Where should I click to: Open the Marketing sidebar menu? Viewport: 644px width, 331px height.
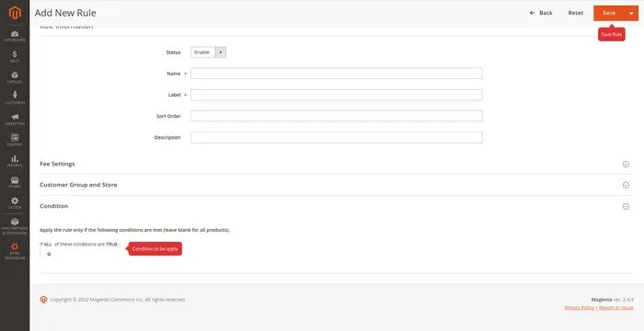[15, 120]
